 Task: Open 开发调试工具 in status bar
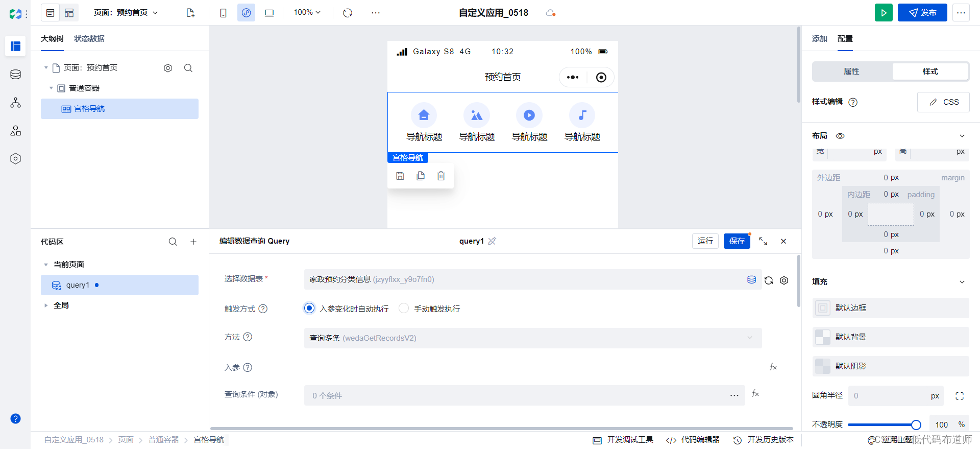[623, 440]
